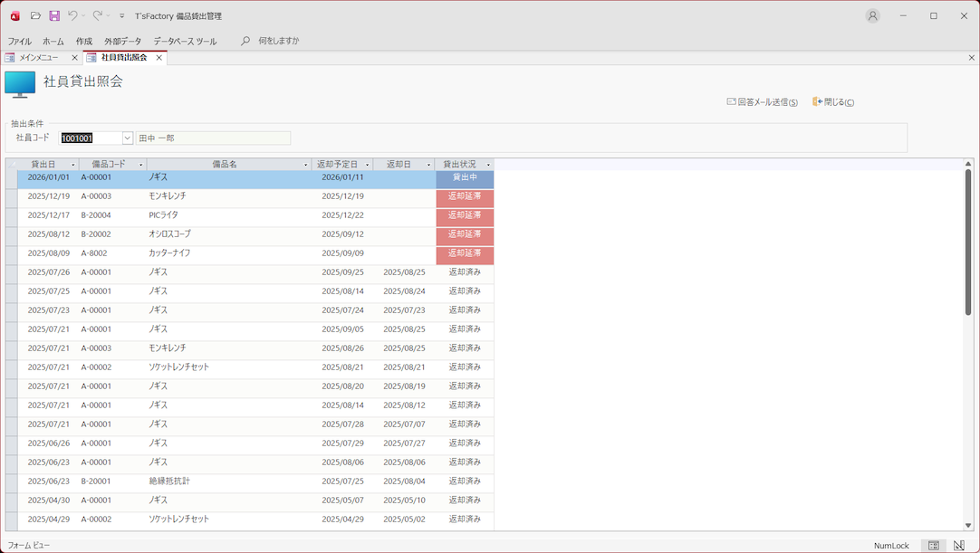Click the Undo arrow icon
The image size is (980, 553).
click(72, 16)
